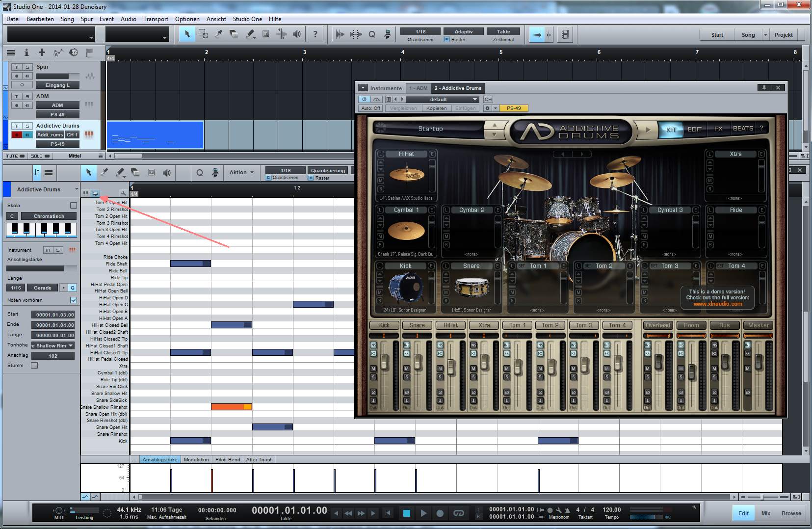Click the Q quantize icon in the music editor
Image resolution: width=812 pixels, height=529 pixels.
click(200, 172)
